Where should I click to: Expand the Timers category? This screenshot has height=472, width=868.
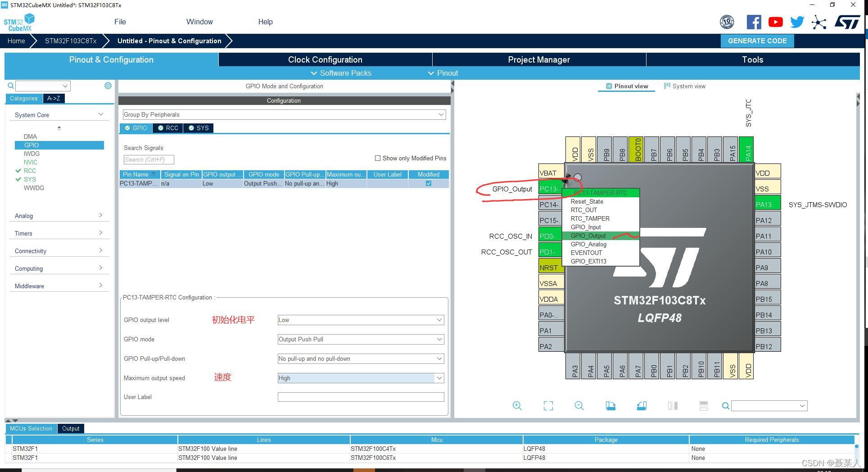click(101, 233)
